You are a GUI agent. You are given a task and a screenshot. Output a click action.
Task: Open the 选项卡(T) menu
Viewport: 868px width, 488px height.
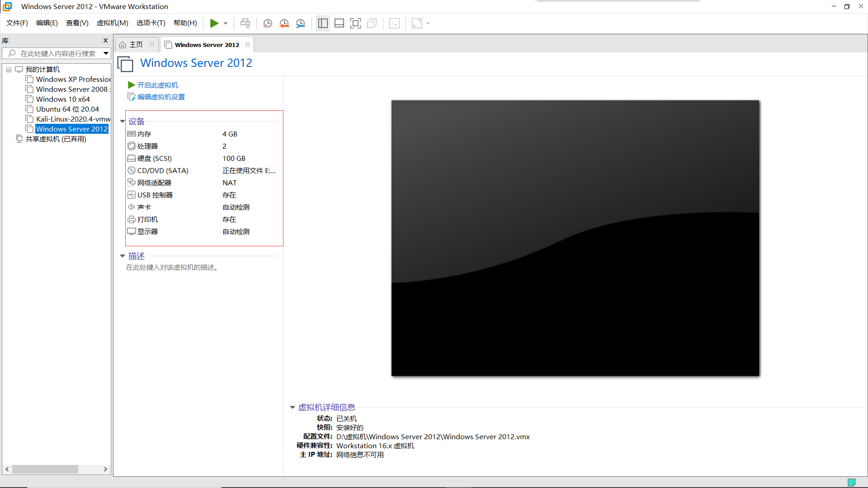pos(151,23)
